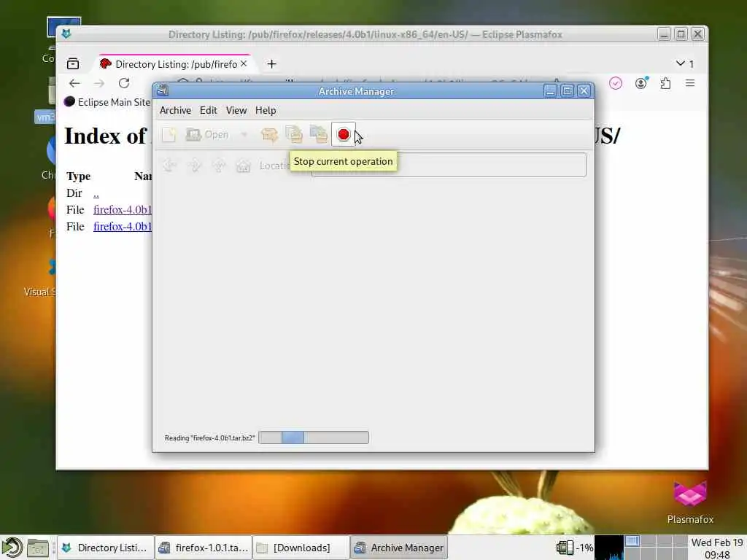747x560 pixels.
Task: Click the go back arrow in location bar
Action: [169, 166]
